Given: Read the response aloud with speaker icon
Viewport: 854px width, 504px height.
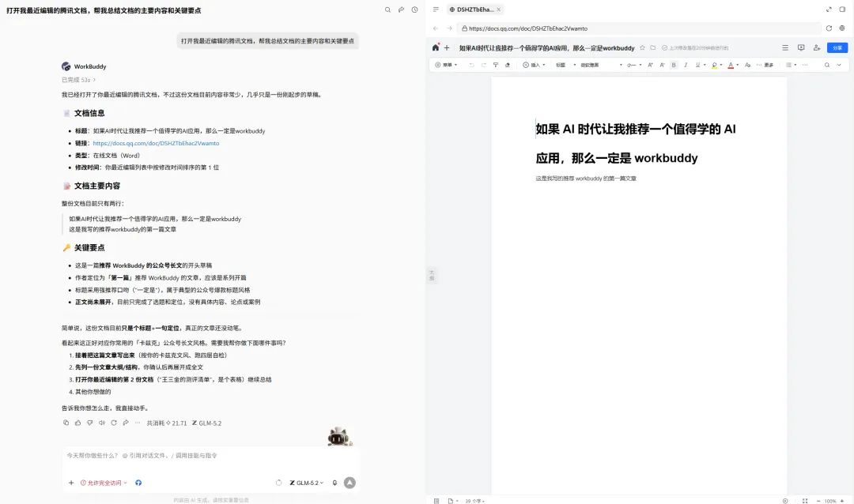Looking at the screenshot, I should (x=102, y=423).
